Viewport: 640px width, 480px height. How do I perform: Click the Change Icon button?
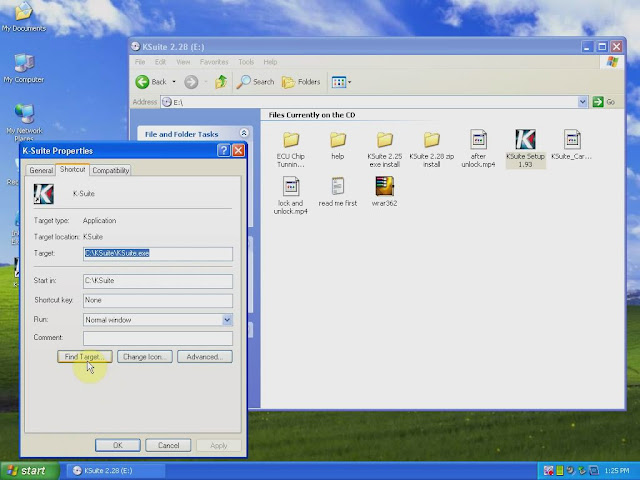pos(144,357)
